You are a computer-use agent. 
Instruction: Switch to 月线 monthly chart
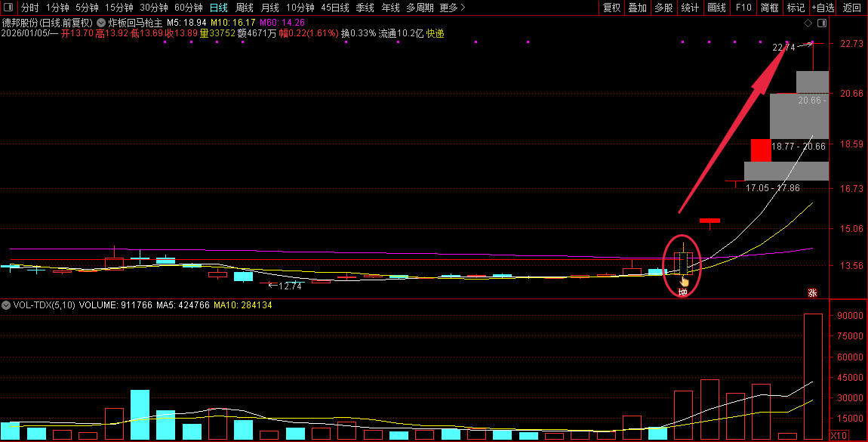269,8
